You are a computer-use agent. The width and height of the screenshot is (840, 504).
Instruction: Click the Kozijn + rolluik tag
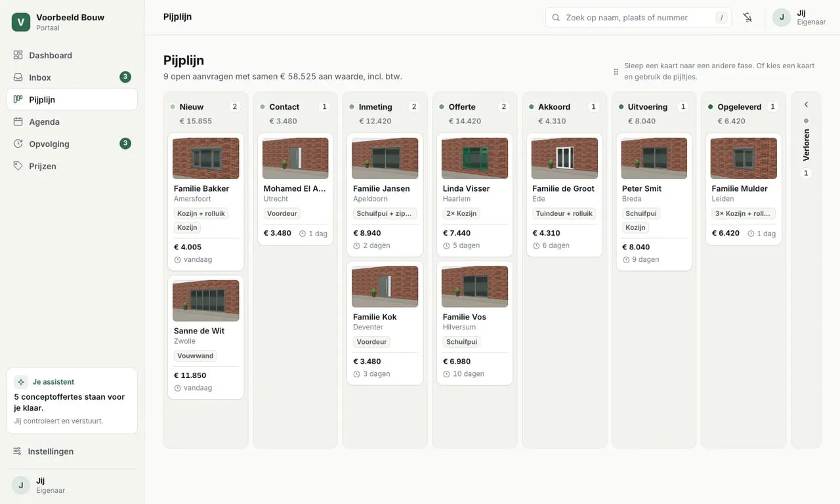pos(201,213)
